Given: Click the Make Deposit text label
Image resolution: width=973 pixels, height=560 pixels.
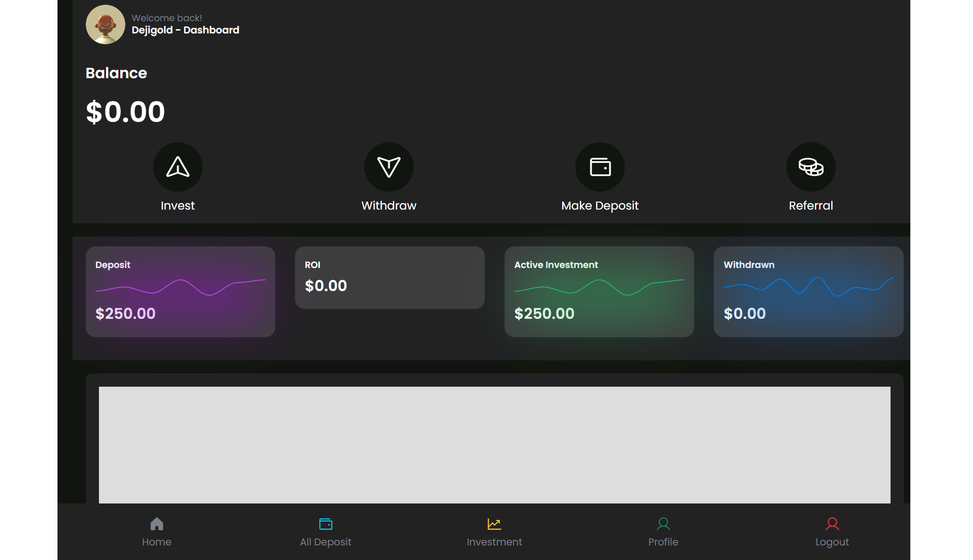Looking at the screenshot, I should point(600,206).
